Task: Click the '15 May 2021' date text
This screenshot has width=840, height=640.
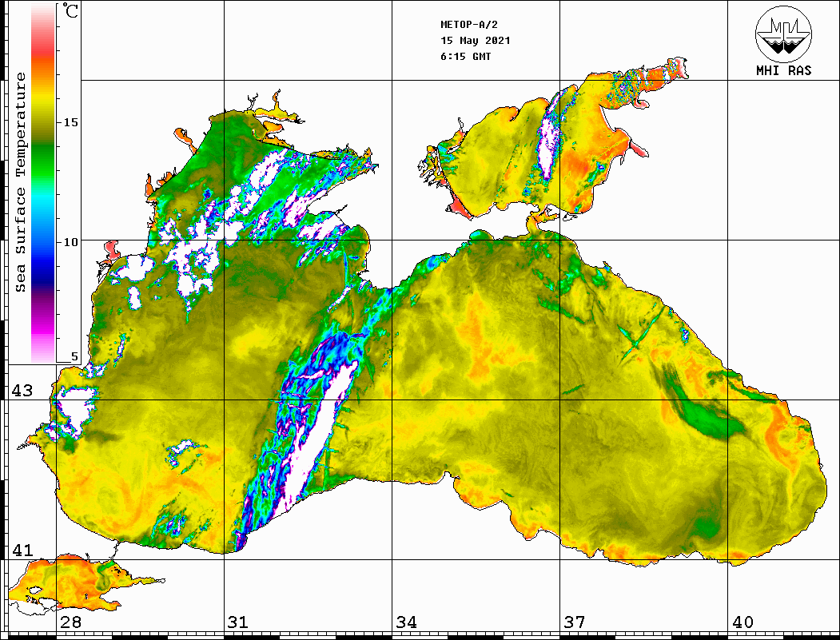Action: point(476,41)
